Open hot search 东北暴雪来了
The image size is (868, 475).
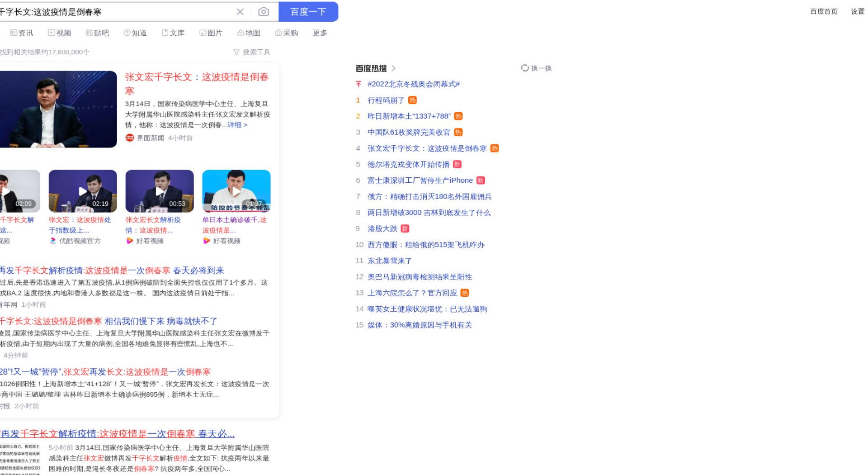click(x=390, y=261)
